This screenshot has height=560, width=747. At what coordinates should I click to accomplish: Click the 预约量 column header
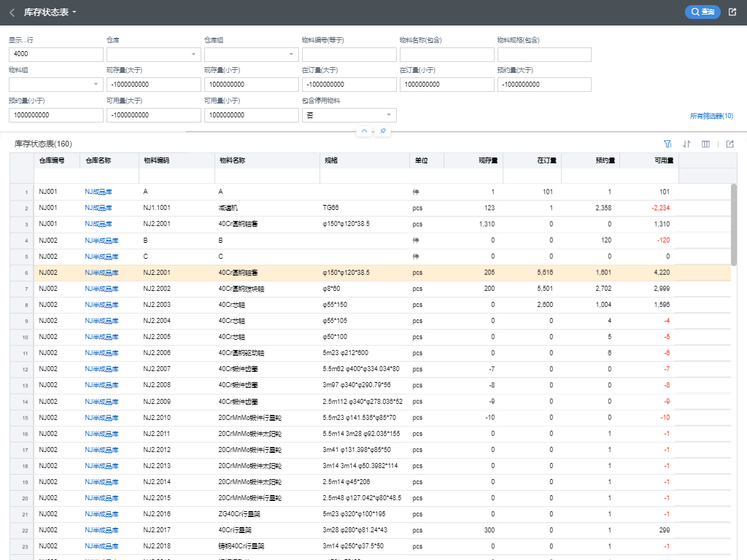[591, 160]
